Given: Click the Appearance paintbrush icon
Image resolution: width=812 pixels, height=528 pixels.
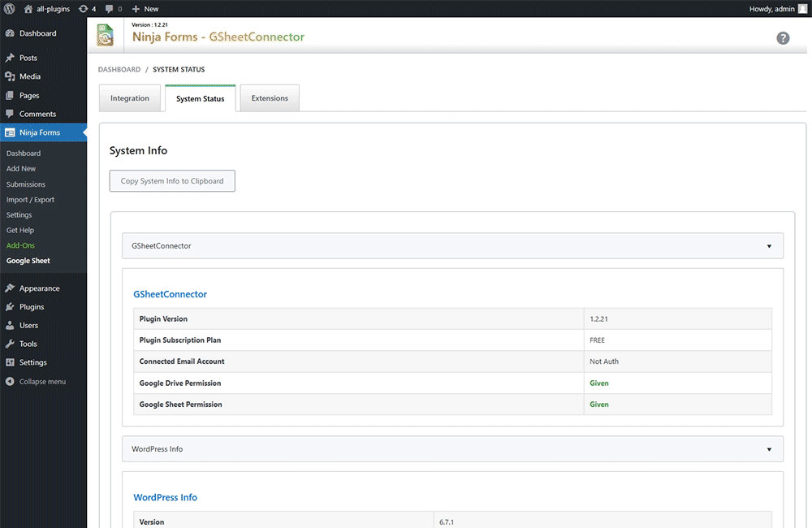Looking at the screenshot, I should tap(10, 288).
